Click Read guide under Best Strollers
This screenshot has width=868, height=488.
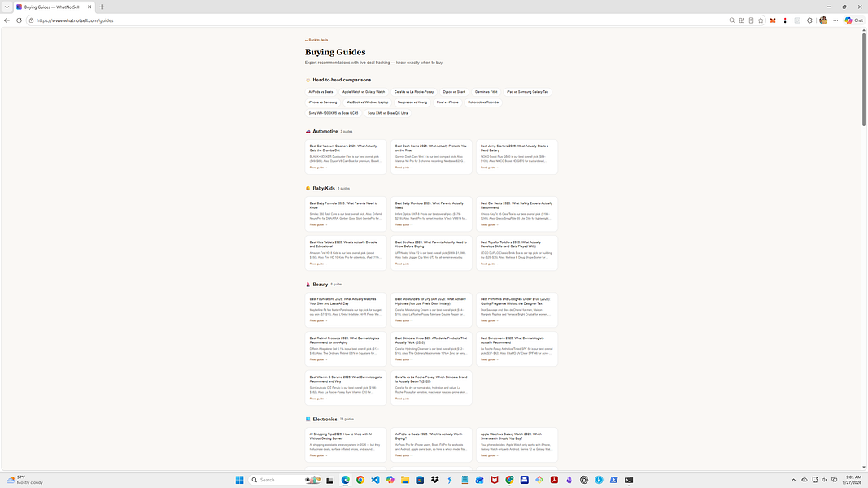(x=403, y=264)
